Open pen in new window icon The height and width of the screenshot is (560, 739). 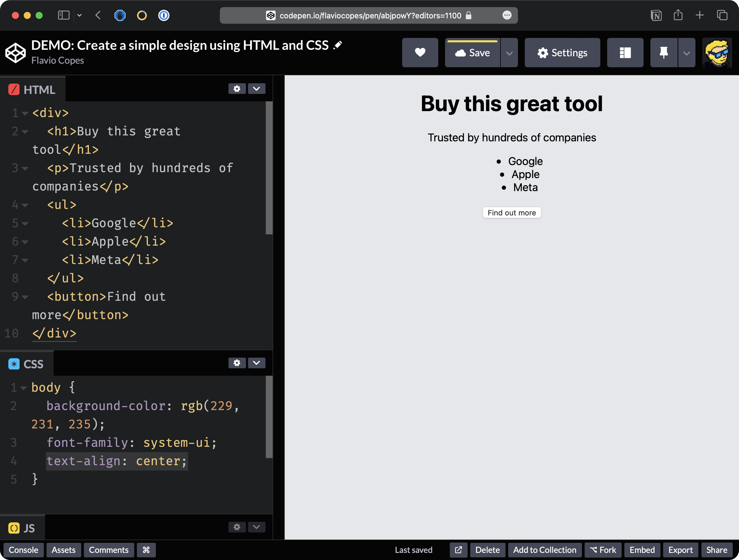[458, 550]
